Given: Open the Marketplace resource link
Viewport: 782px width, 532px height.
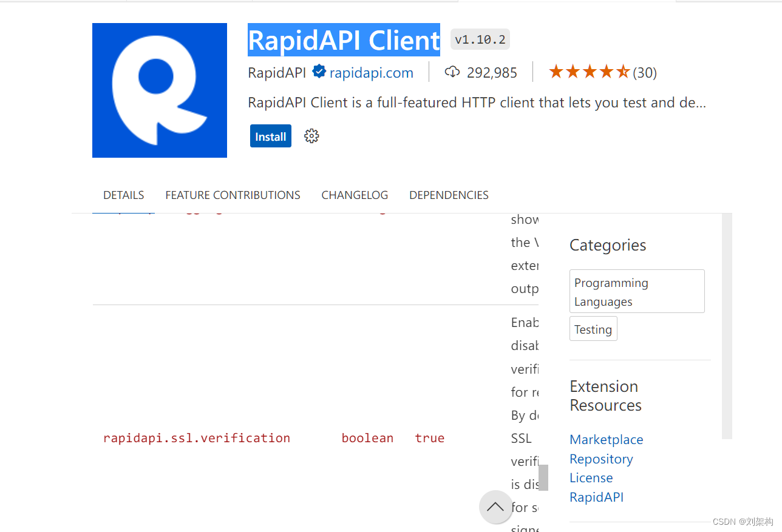Looking at the screenshot, I should (606, 439).
